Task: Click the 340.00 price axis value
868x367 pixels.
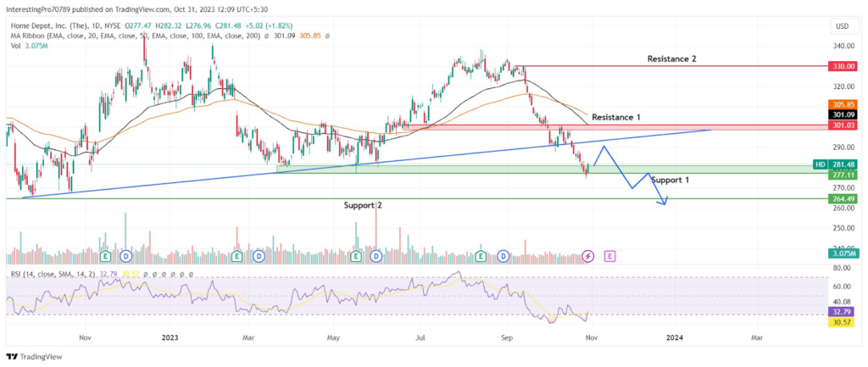Action: (842, 46)
